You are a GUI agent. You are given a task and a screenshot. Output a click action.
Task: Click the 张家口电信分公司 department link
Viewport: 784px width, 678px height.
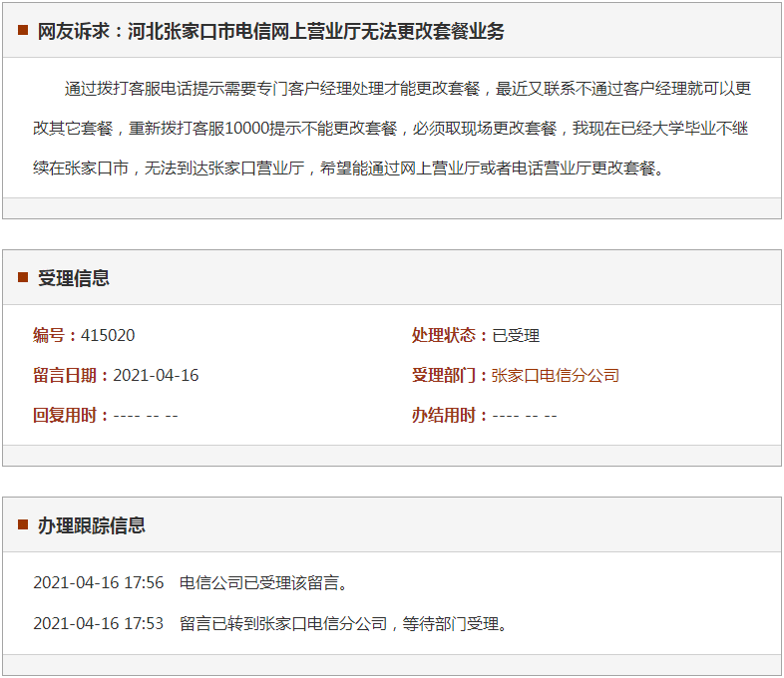click(x=555, y=375)
